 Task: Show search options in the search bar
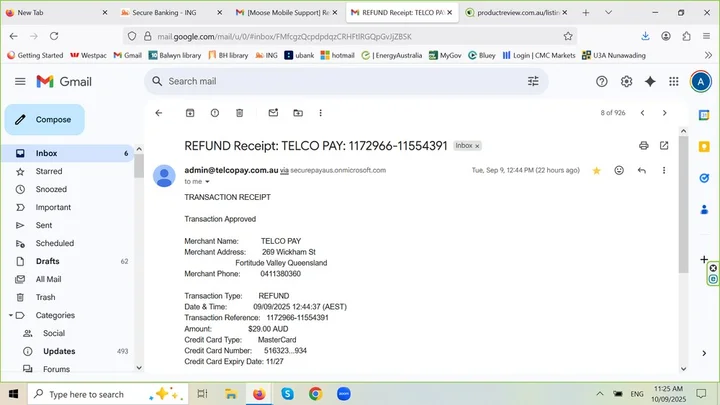533,81
